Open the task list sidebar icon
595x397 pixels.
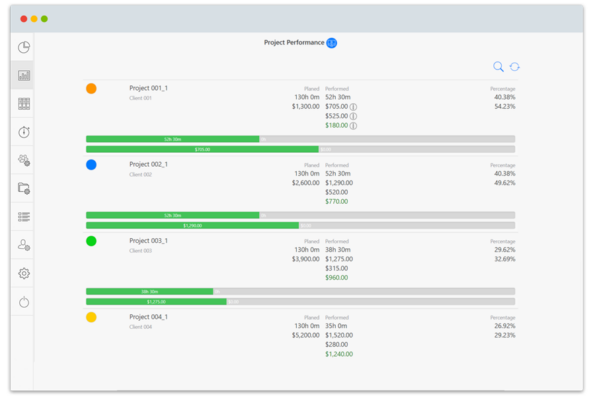tap(24, 217)
